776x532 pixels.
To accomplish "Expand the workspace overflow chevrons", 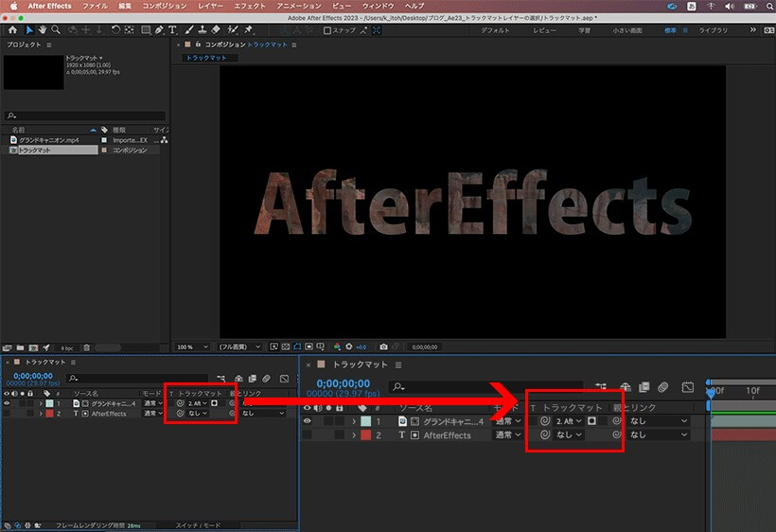I will coord(752,30).
